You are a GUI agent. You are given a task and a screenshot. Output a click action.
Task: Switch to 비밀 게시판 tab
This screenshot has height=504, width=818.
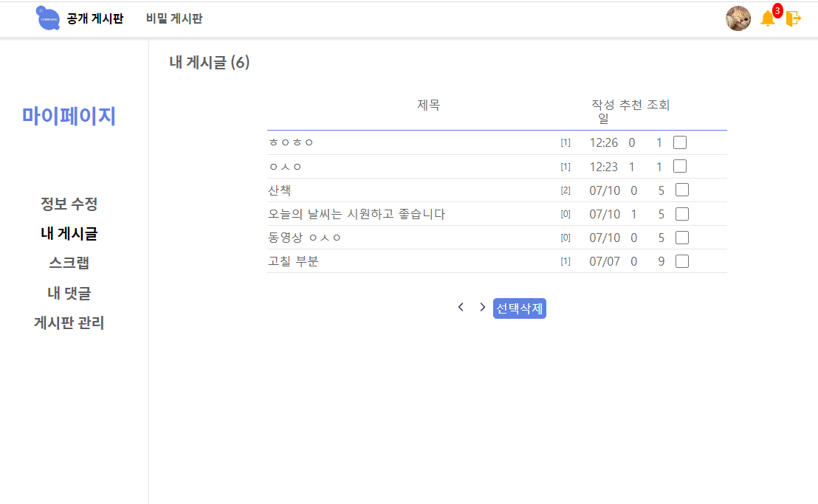173,19
